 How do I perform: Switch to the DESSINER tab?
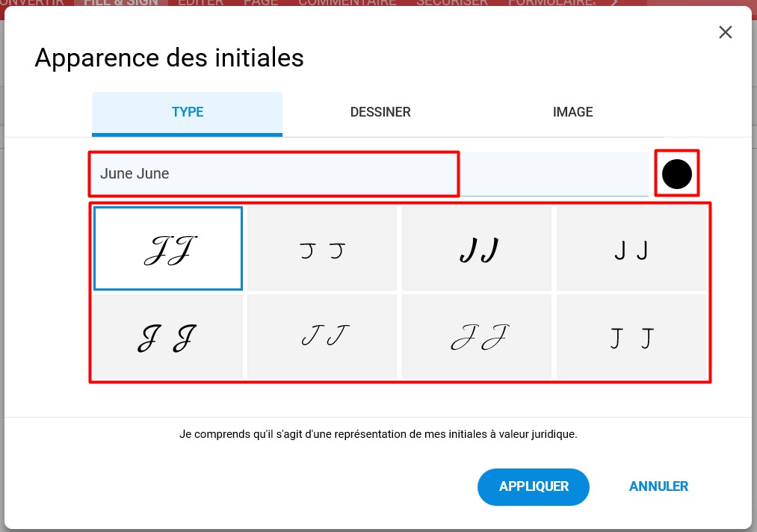(380, 113)
